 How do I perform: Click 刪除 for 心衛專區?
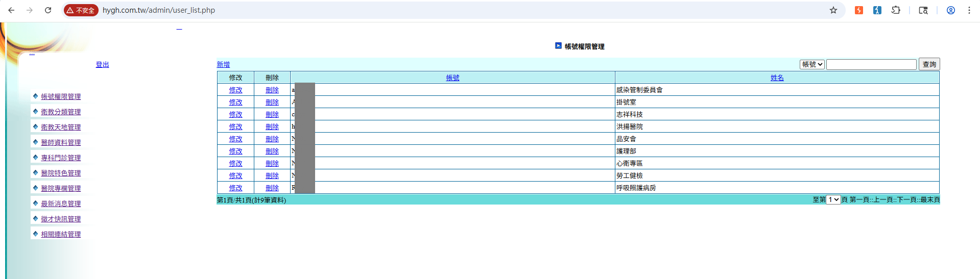coord(272,163)
